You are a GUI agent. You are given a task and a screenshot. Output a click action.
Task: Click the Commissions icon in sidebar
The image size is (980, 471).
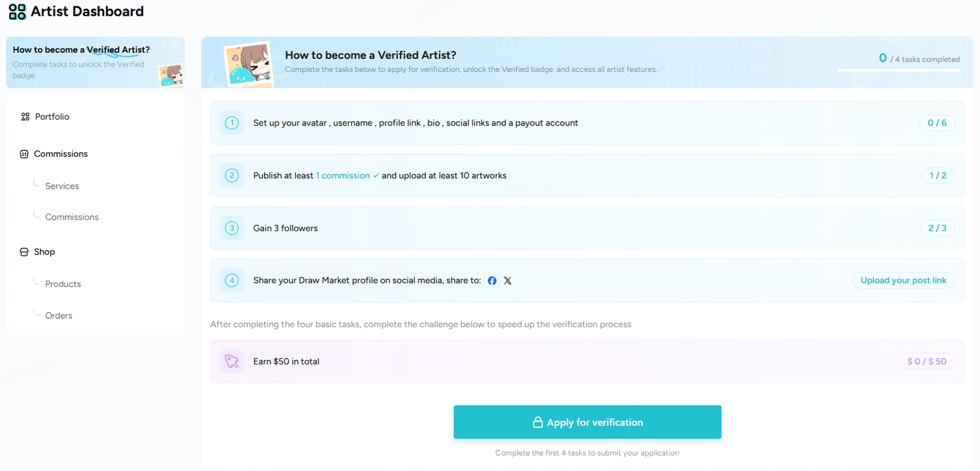[24, 154]
